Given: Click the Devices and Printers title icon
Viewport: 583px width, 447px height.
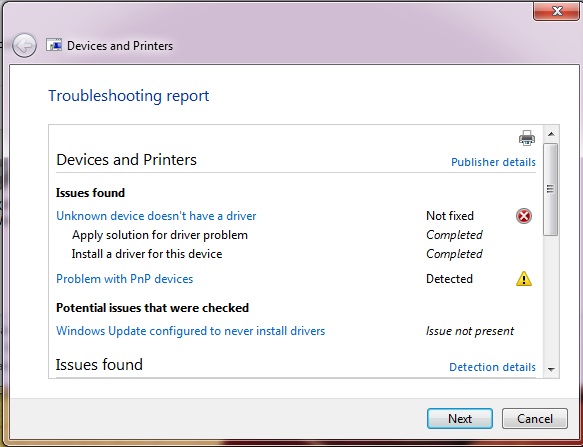Looking at the screenshot, I should pos(54,45).
